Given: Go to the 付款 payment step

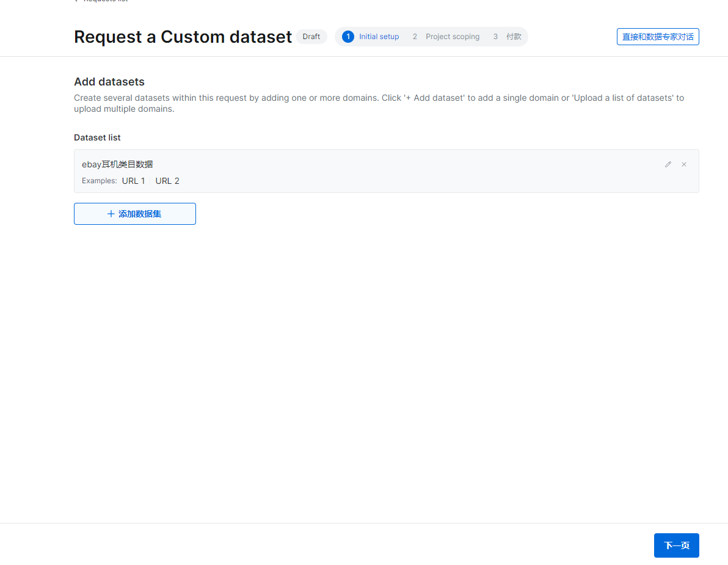Looking at the screenshot, I should pos(507,37).
